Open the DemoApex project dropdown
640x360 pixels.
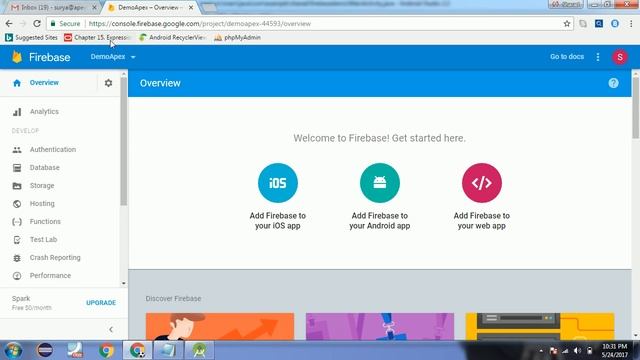pyautogui.click(x=113, y=57)
